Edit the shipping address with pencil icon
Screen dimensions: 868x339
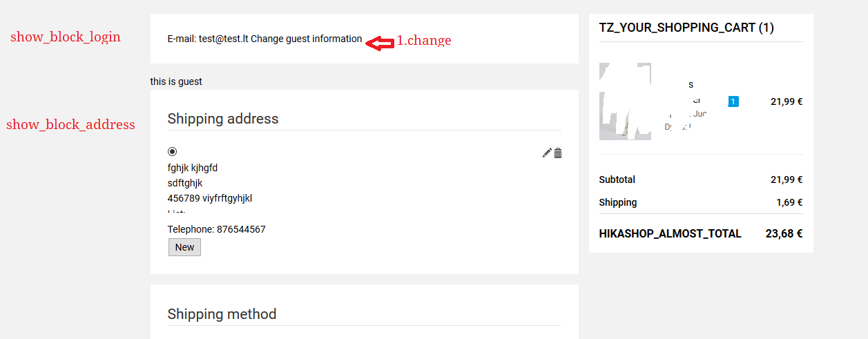547,153
